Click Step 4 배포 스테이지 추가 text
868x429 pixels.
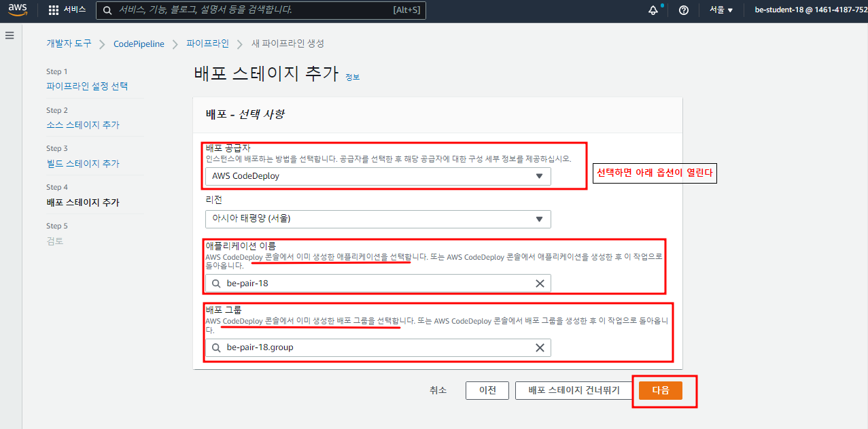click(83, 203)
